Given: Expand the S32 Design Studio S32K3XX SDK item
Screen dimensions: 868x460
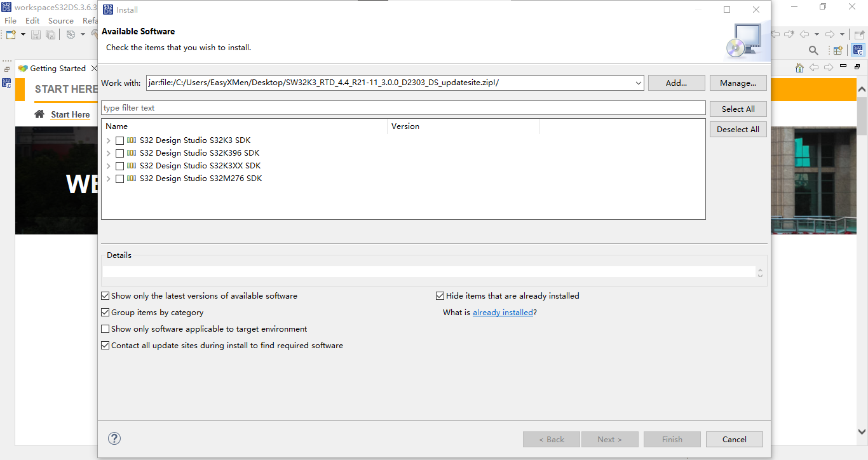Looking at the screenshot, I should [109, 166].
